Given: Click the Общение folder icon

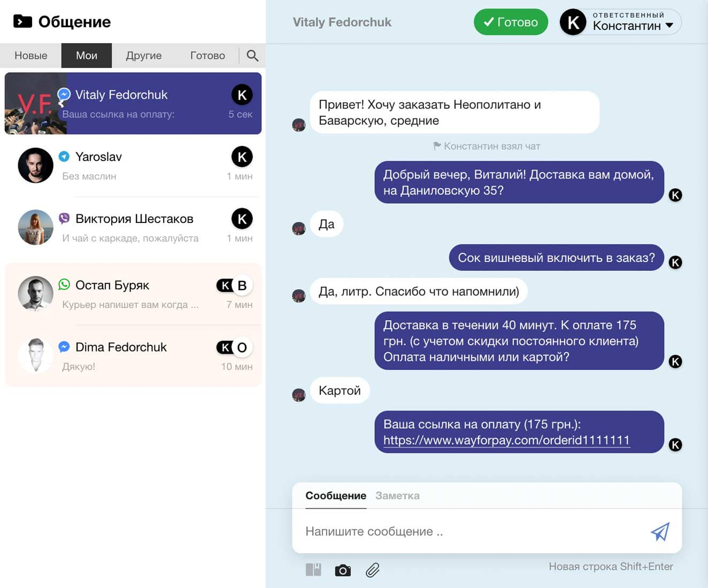Looking at the screenshot, I should pyautogui.click(x=22, y=21).
